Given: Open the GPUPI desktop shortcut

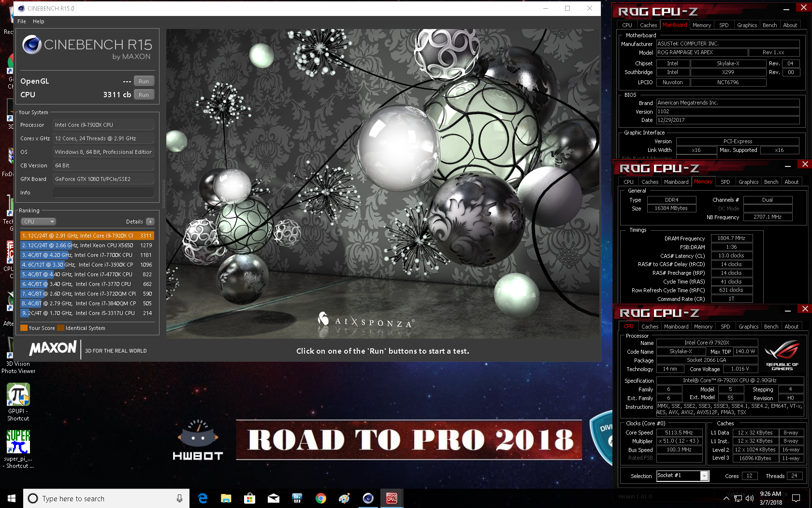Looking at the screenshot, I should coord(18,402).
